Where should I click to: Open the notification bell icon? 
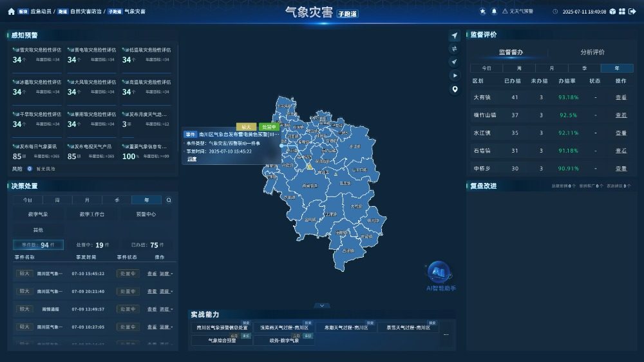pos(494,12)
